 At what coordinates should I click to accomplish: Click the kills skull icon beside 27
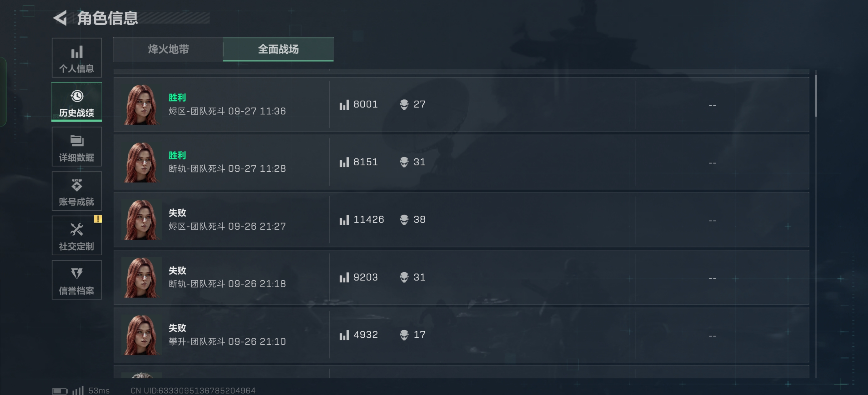click(404, 105)
